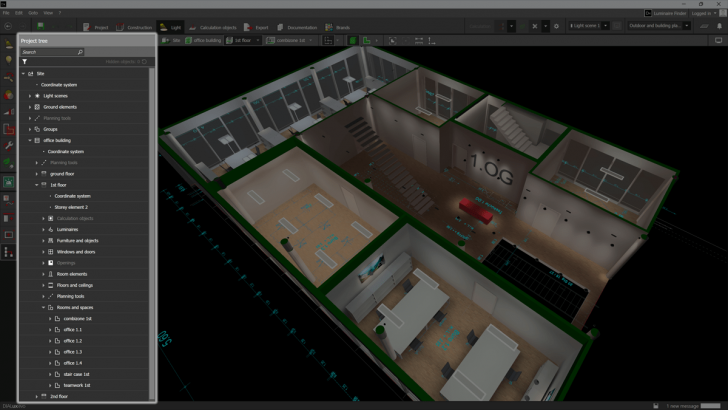Click the Site breadcrumb button
Screen dimensions: 728x410
171,40
